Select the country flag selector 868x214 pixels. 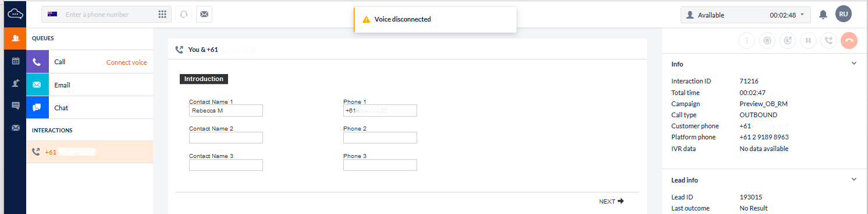click(52, 15)
